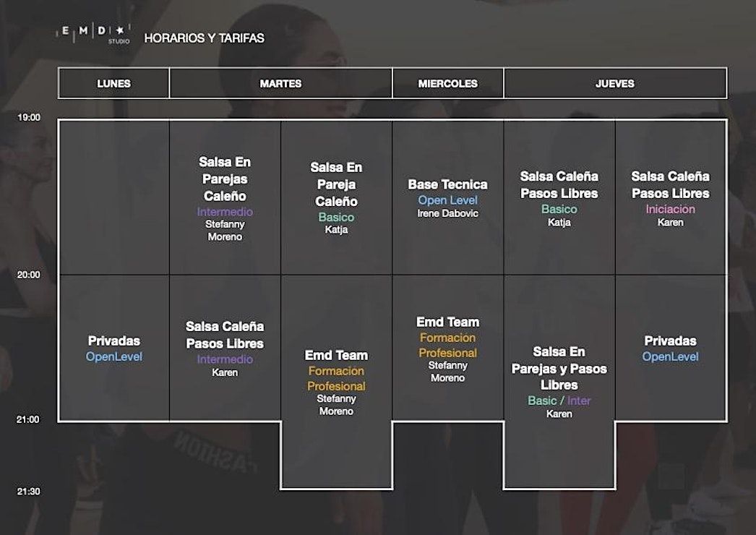Select the MARTES day header
The height and width of the screenshot is (535, 756).
point(280,83)
